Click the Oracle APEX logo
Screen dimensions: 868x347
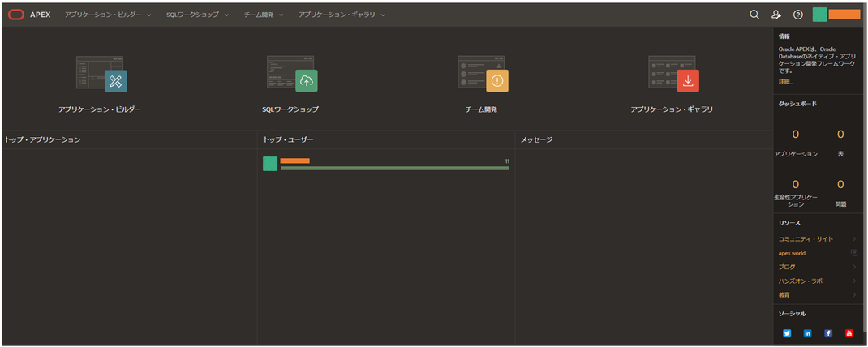[x=29, y=15]
